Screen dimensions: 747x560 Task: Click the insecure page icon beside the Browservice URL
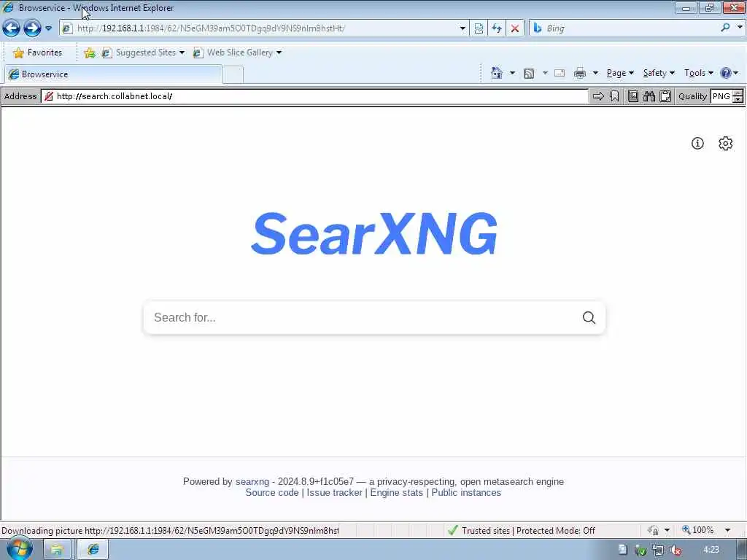(49, 96)
